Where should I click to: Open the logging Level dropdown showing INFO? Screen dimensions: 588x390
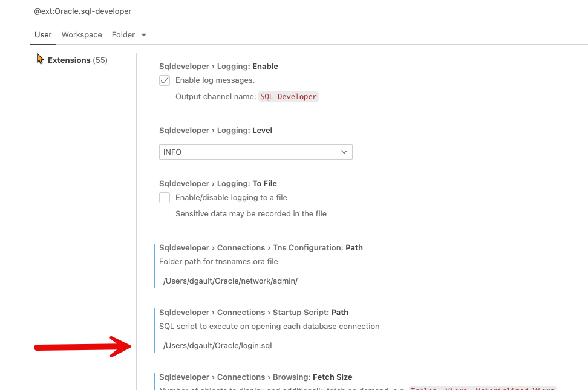(255, 152)
